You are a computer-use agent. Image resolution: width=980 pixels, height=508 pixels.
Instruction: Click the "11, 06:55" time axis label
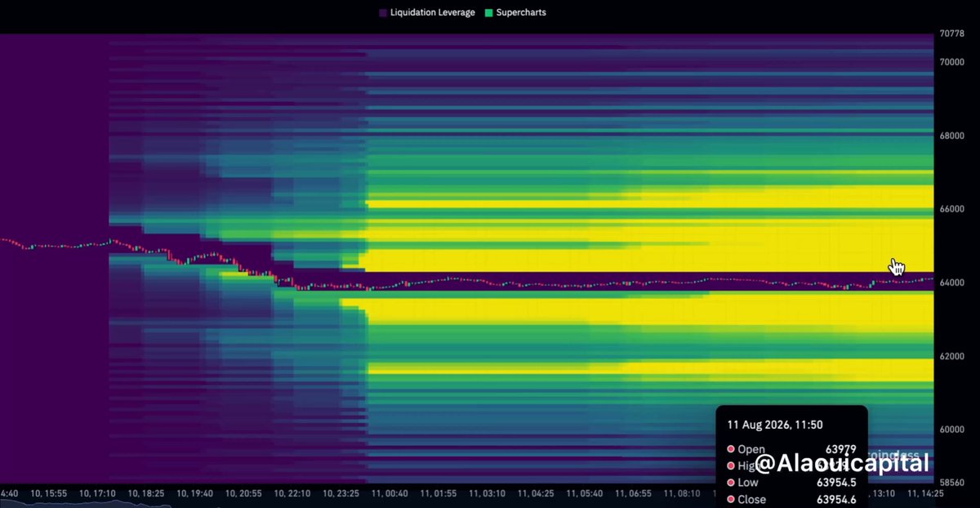point(634,493)
